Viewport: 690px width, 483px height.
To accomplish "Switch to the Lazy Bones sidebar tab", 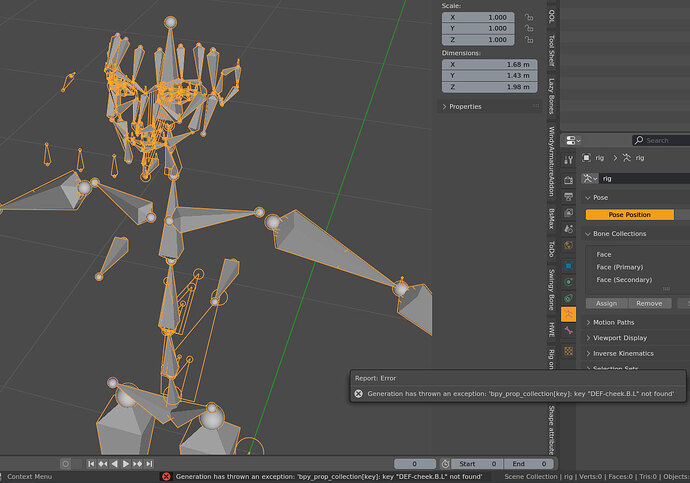I will tap(551, 96).
